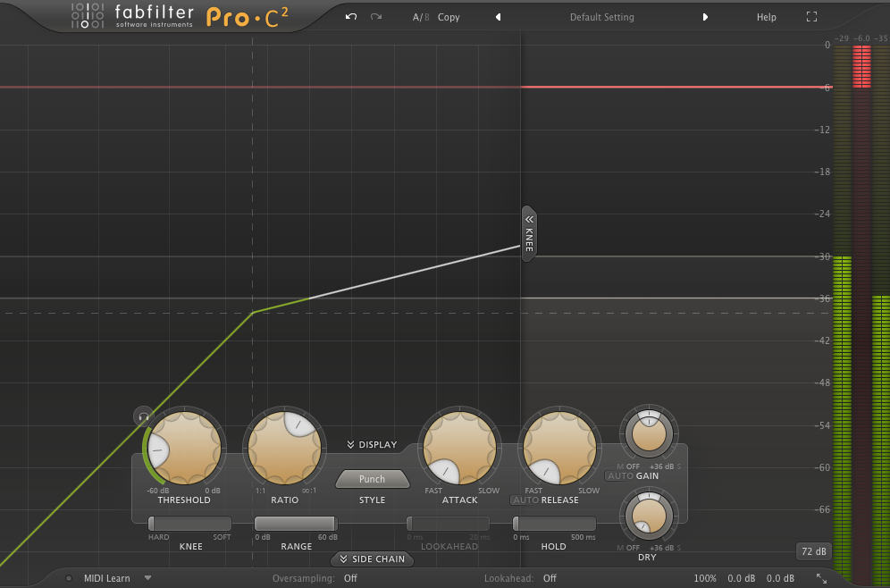Adjust the Knee hard/soft slider
The width and height of the screenshot is (890, 588).
click(189, 524)
